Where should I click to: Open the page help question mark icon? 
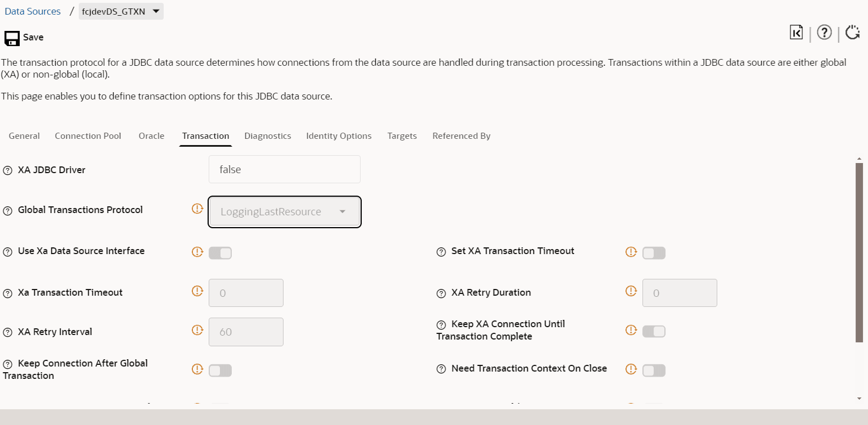[x=824, y=33]
